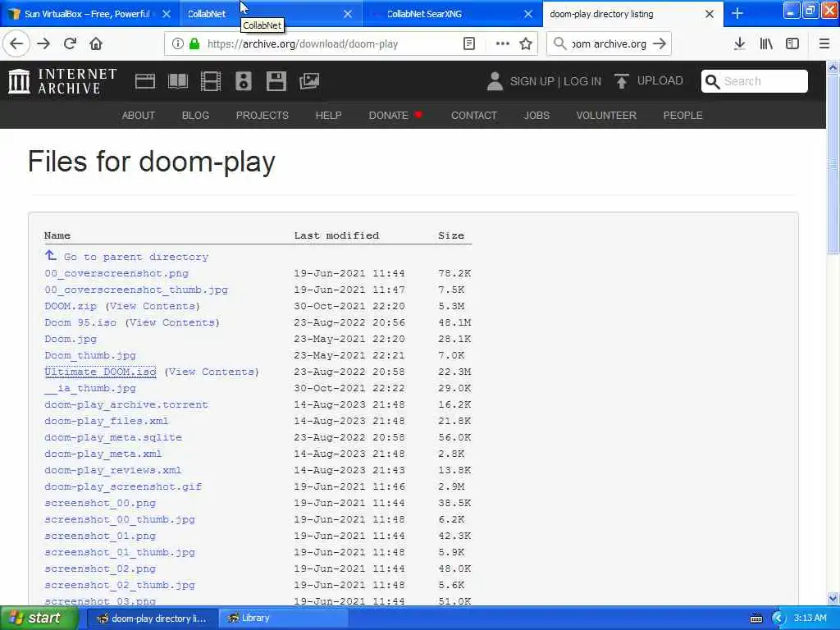Switch to the CollabNet tab
The height and width of the screenshot is (630, 840).
(x=271, y=14)
